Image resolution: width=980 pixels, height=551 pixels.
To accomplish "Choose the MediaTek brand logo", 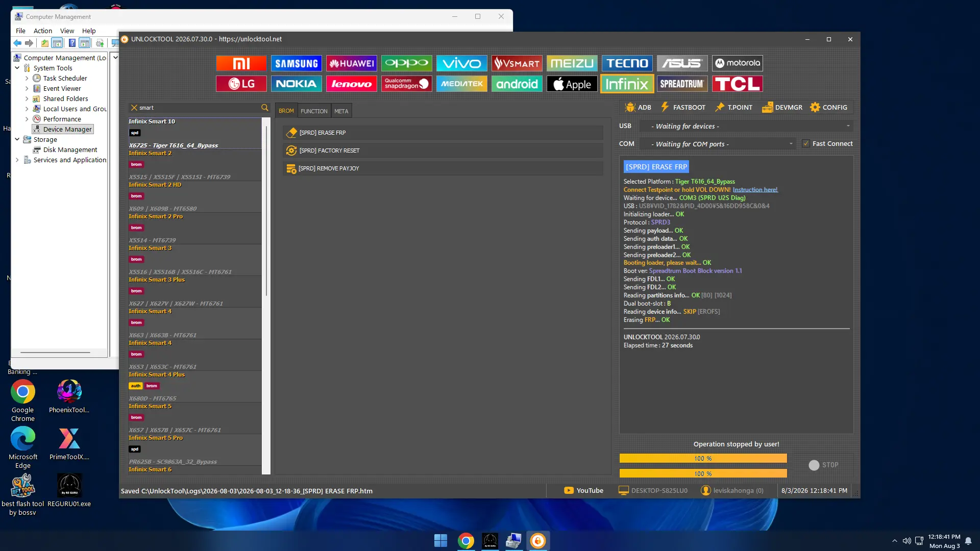I will 462,84.
